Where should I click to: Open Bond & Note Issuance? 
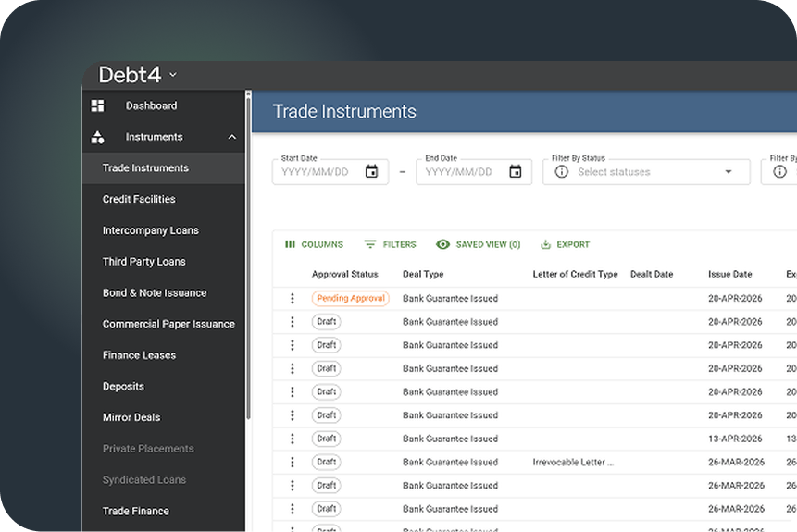(164, 292)
